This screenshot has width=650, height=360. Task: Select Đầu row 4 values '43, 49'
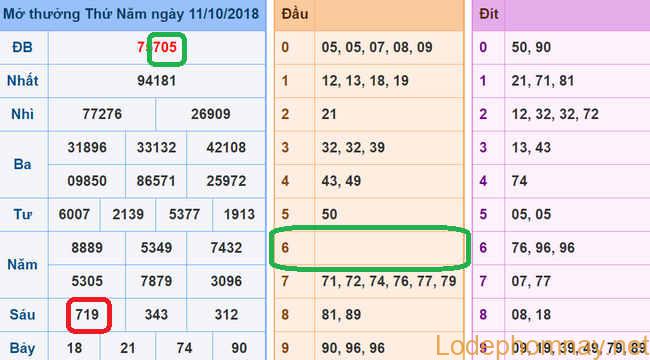click(x=341, y=181)
